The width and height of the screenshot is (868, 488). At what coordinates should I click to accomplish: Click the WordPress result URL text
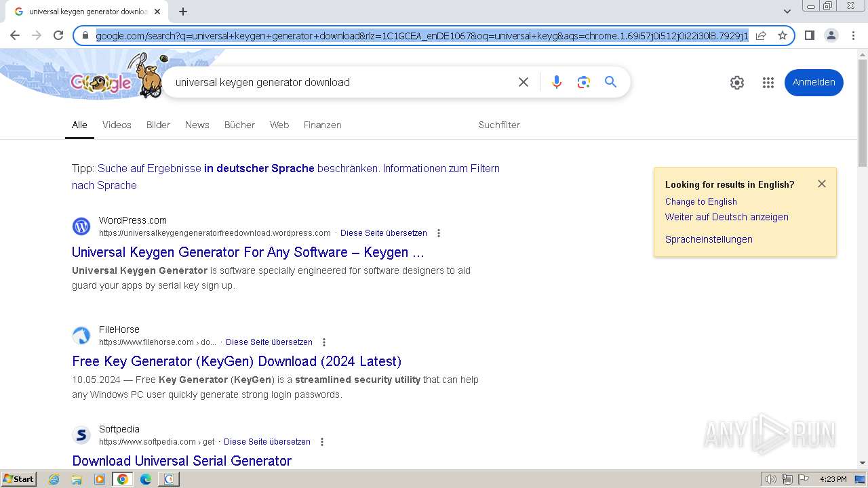coord(214,233)
